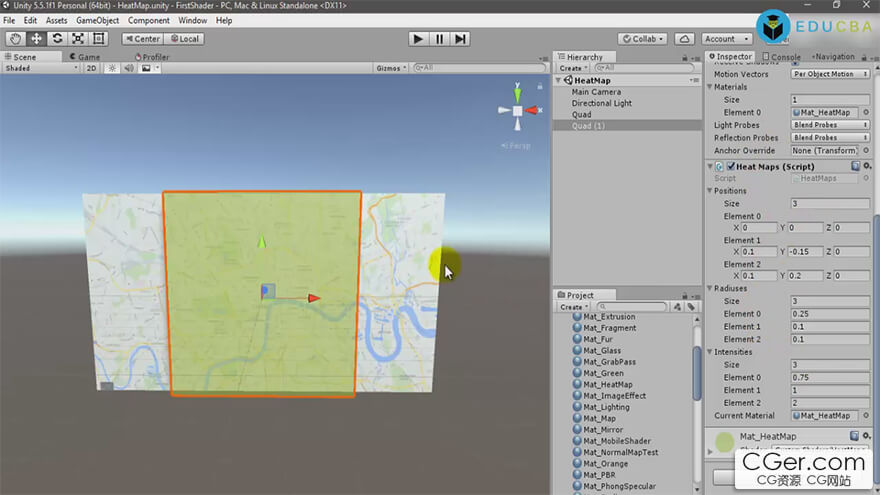Toggle Center pivot mode
This screenshot has height=495, width=880.
[143, 39]
